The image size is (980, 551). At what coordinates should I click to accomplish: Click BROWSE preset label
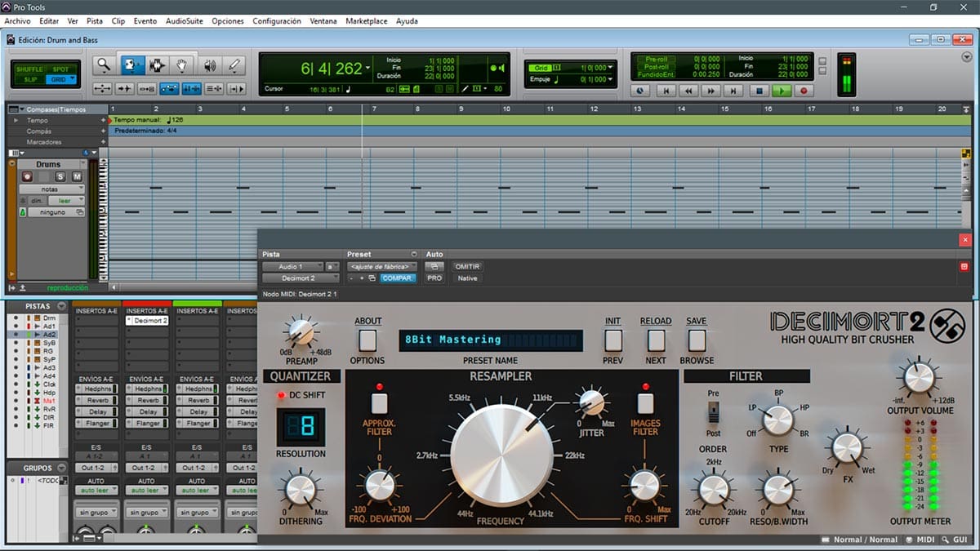[697, 360]
